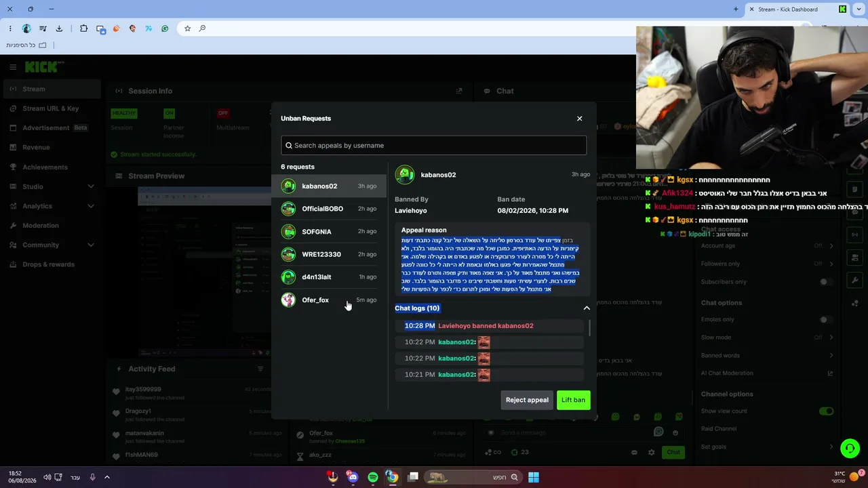Open Discord from the taskbar

pyautogui.click(x=352, y=477)
